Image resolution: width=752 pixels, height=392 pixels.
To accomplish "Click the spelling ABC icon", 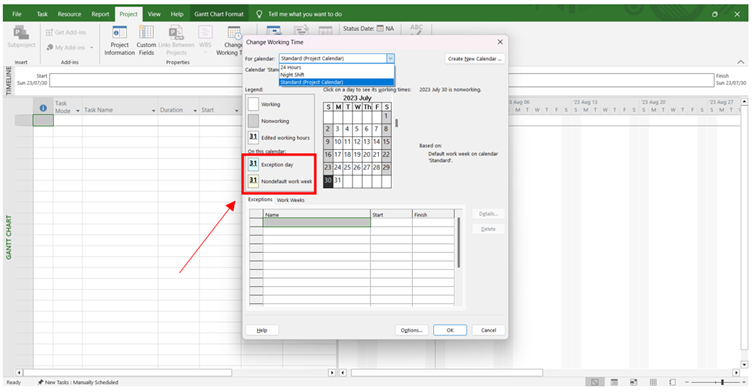I will [416, 29].
